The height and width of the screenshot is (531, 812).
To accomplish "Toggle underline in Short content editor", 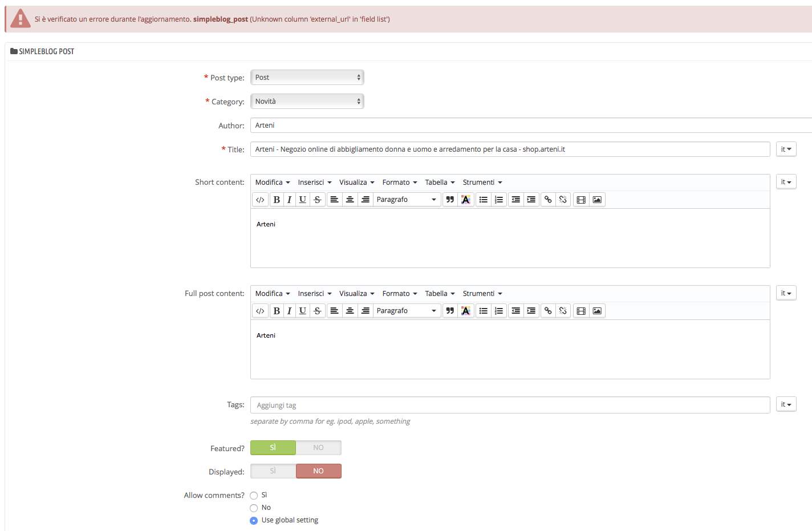I will point(303,200).
